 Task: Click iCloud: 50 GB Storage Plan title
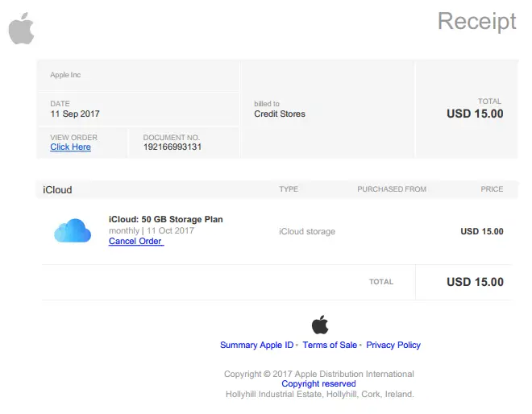click(x=165, y=219)
